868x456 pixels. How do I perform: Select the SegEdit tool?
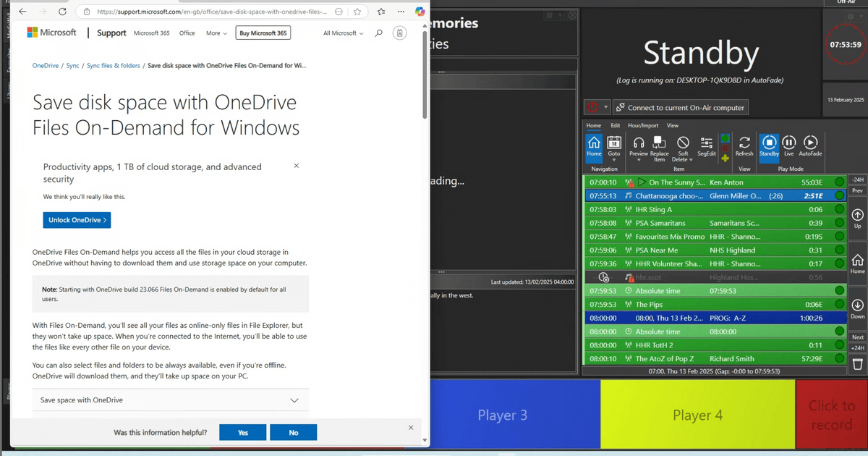(x=707, y=143)
